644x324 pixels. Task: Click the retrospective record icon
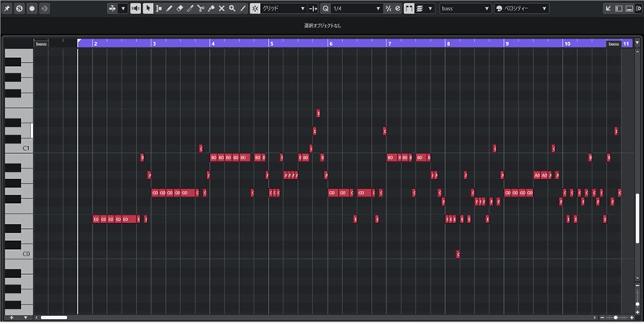pos(44,8)
